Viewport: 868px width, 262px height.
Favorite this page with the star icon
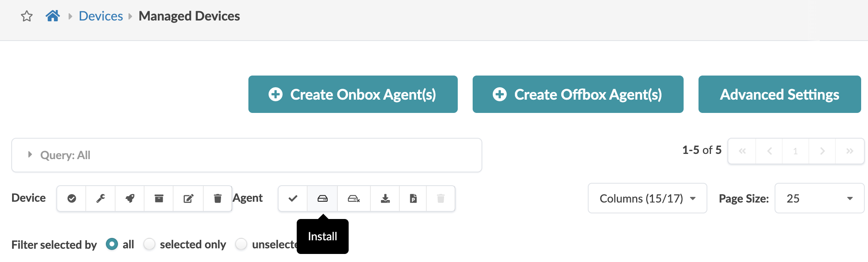coord(27,16)
